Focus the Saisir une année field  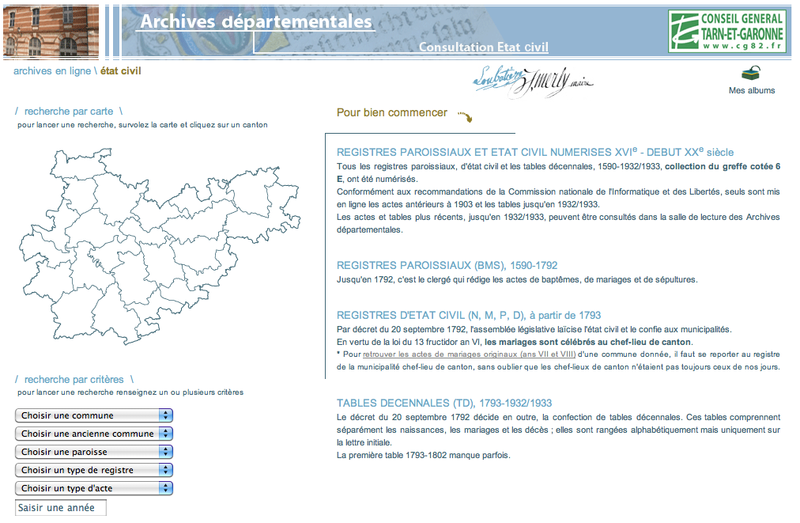[x=61, y=508]
